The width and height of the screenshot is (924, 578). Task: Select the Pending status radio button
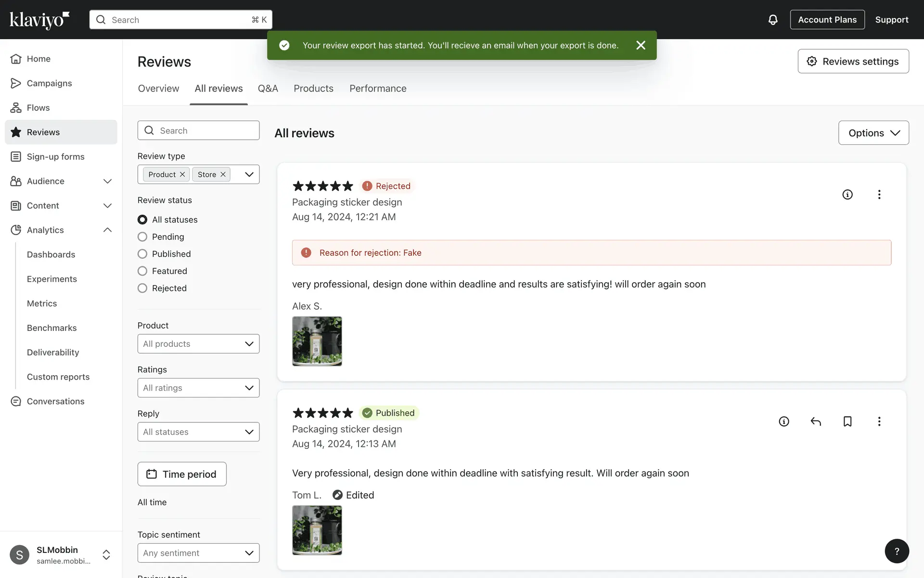tap(142, 236)
